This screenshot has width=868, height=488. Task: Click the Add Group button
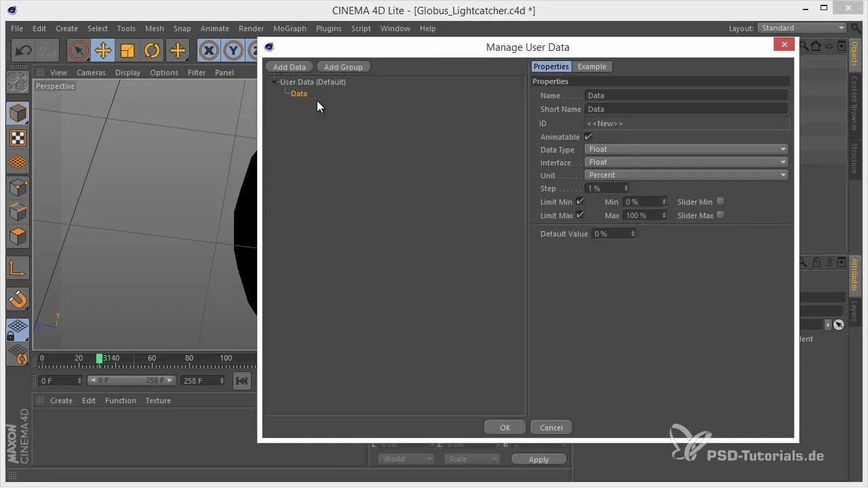(343, 66)
